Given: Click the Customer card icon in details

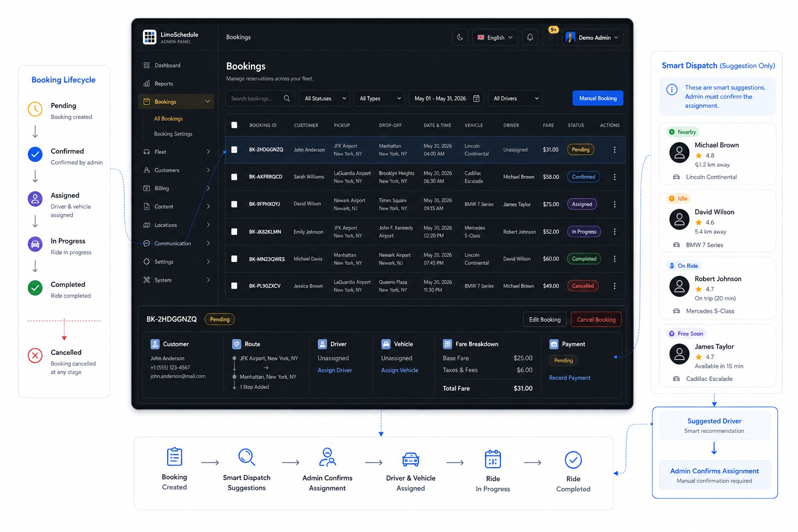Looking at the screenshot, I should coord(155,344).
